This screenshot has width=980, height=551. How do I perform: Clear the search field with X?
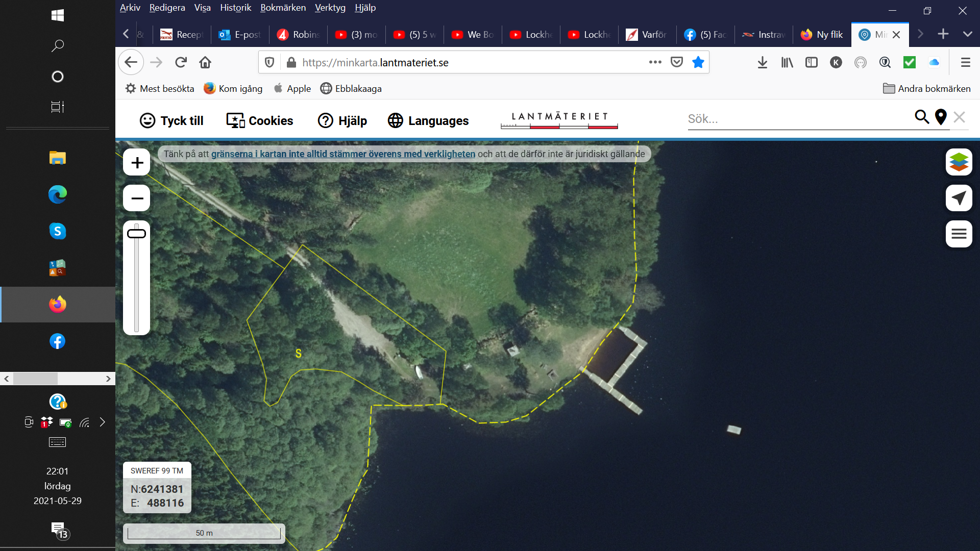[x=960, y=117]
